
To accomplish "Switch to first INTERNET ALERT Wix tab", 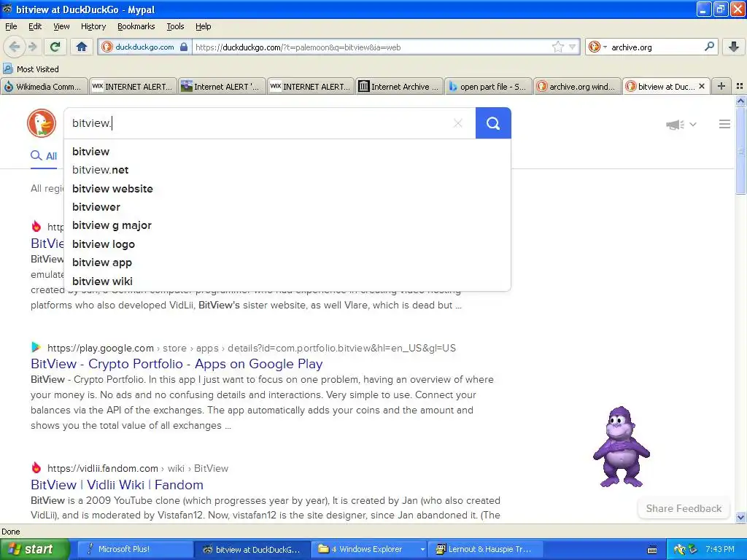I will coord(133,87).
